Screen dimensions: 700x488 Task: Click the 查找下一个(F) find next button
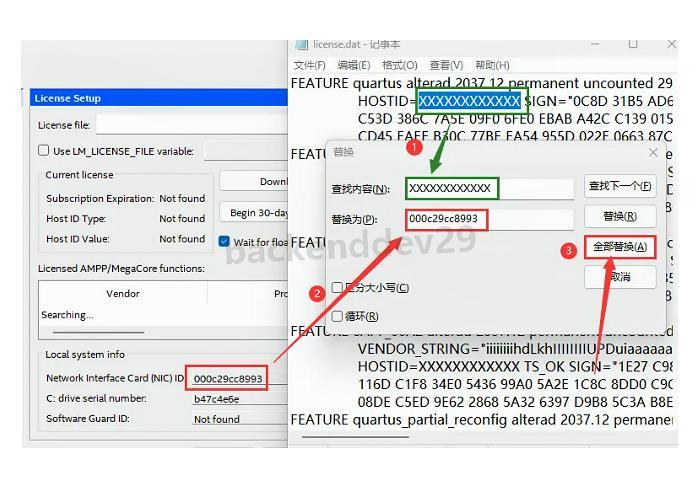tap(620, 186)
